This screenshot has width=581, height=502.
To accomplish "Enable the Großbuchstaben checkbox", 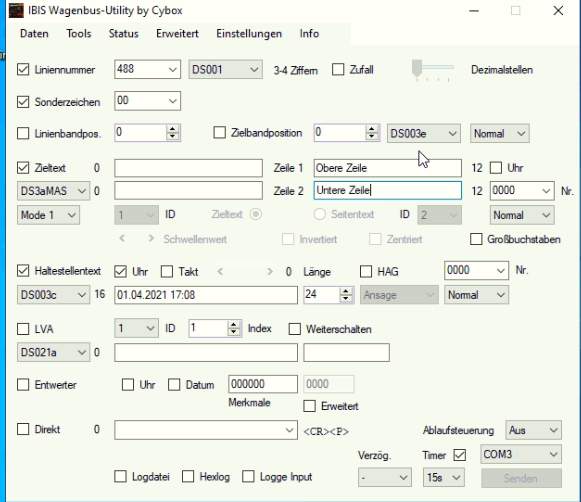I will click(x=476, y=239).
